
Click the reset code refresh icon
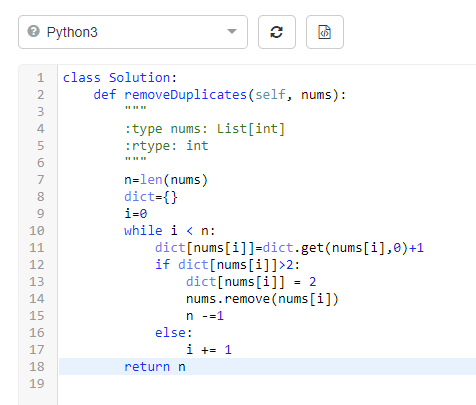click(x=277, y=32)
